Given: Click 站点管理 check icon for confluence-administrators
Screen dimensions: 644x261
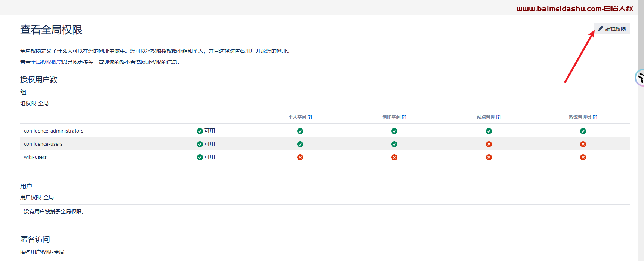Looking at the screenshot, I should (489, 131).
